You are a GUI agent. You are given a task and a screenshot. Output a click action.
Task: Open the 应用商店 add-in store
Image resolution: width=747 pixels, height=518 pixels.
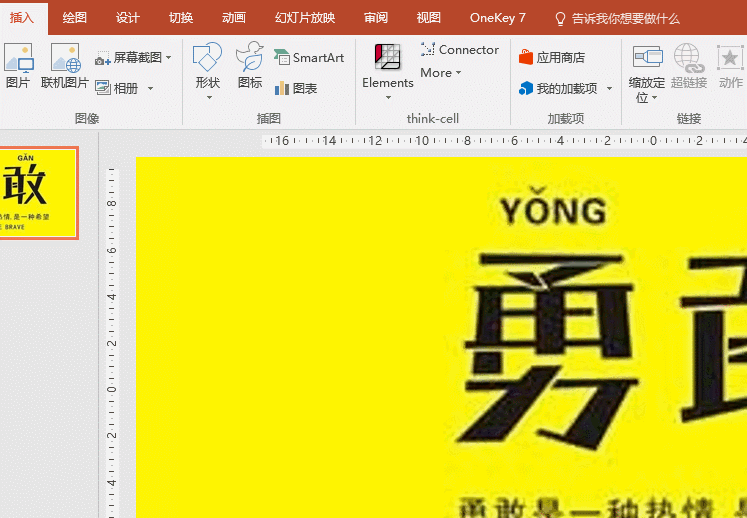(x=552, y=58)
